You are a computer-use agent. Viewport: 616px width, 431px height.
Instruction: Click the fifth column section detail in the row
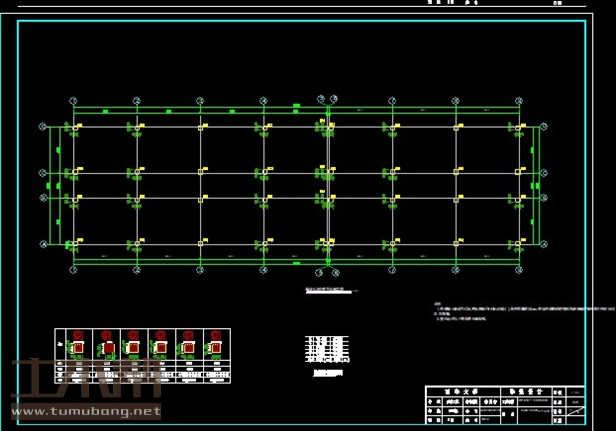click(x=187, y=346)
